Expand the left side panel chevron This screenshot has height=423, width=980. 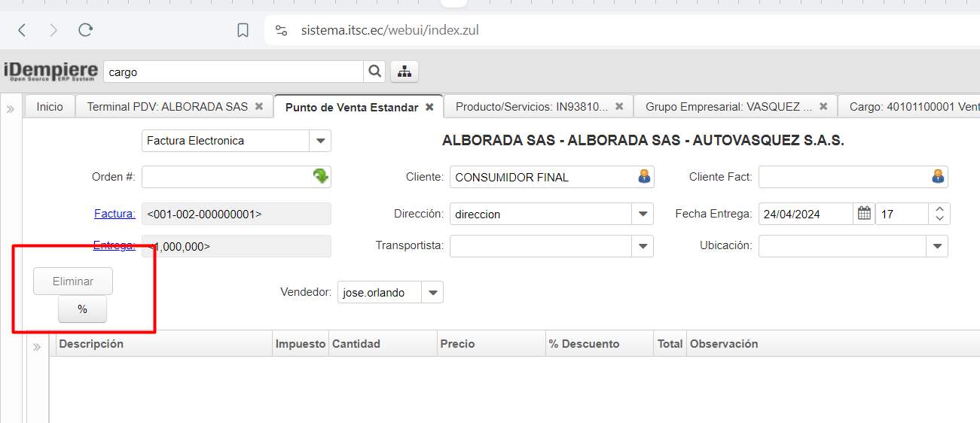pos(11,109)
